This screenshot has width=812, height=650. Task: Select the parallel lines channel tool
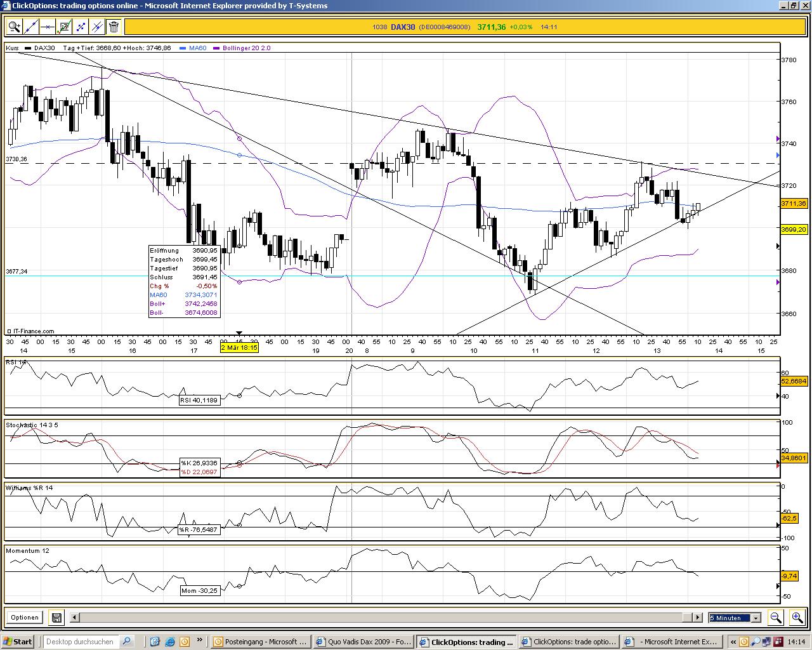point(97,27)
